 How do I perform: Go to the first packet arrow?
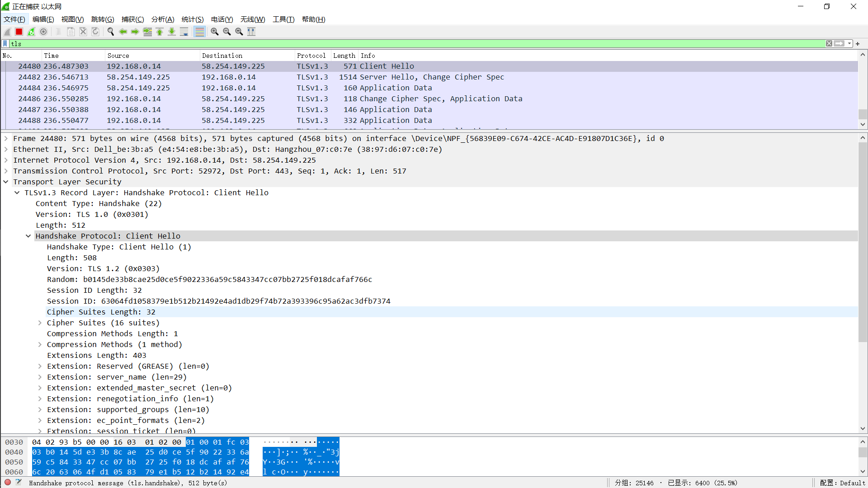click(160, 32)
